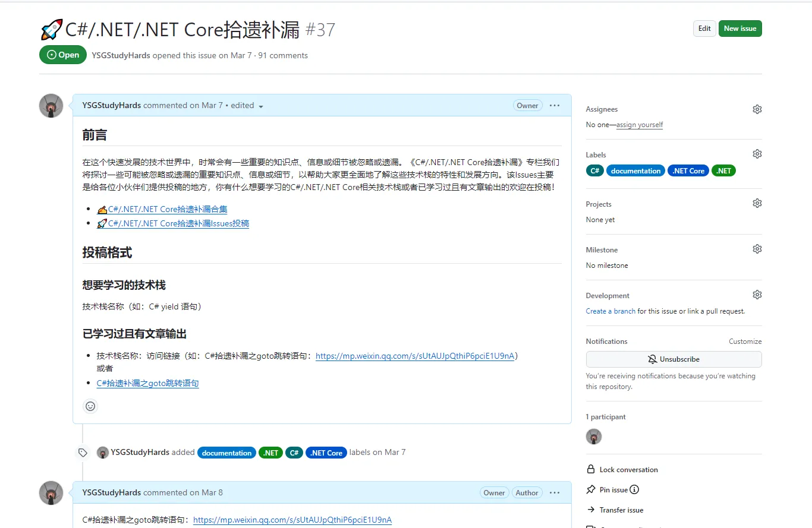The height and width of the screenshot is (528, 812).
Task: Click the small avatar in the labels-added event
Action: (103, 453)
